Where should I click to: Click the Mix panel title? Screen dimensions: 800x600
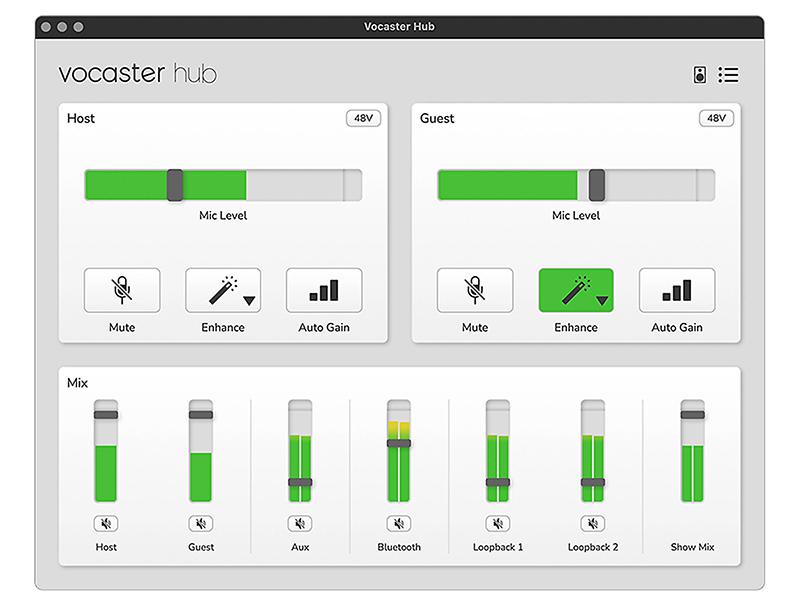click(78, 383)
